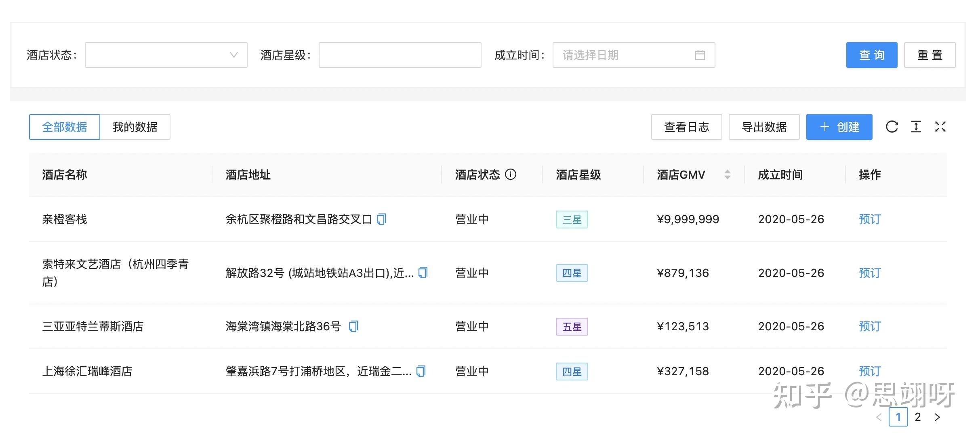Viewport: 980px width, 435px height.
Task: Open the 成立时间 date picker
Action: [633, 55]
